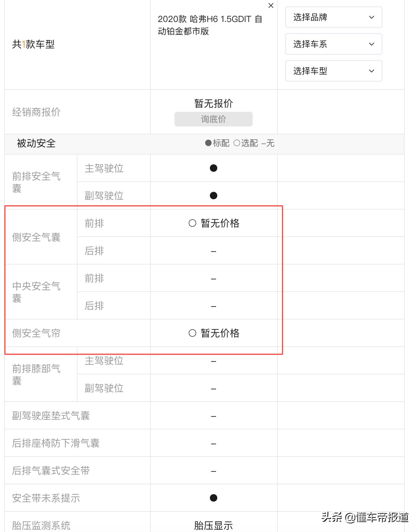Click the filled dot for 副驾驶位 front airbag
418x532 pixels.
pos(214,195)
